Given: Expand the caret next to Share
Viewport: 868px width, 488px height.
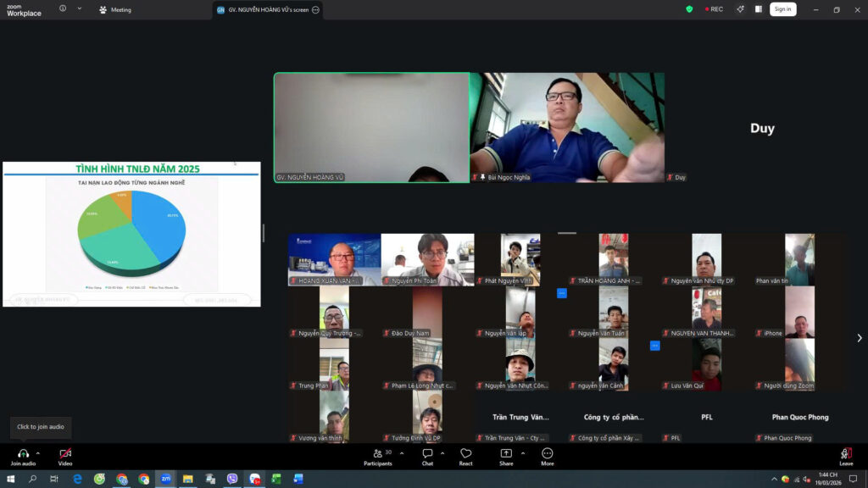Looking at the screenshot, I should [522, 453].
